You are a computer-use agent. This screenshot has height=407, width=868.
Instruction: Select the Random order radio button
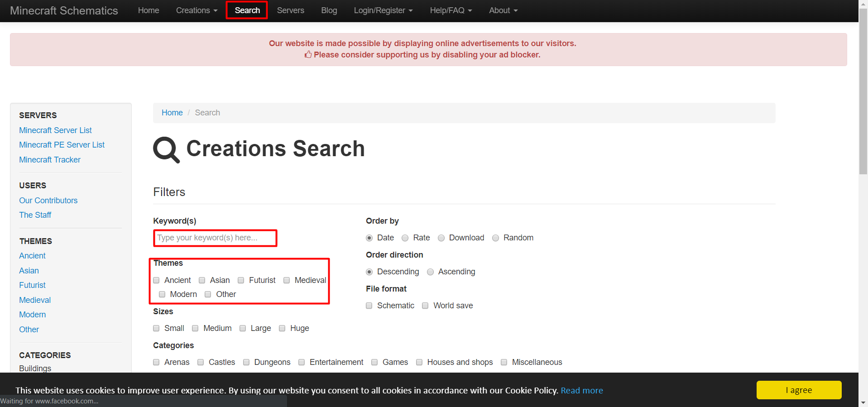(496, 238)
